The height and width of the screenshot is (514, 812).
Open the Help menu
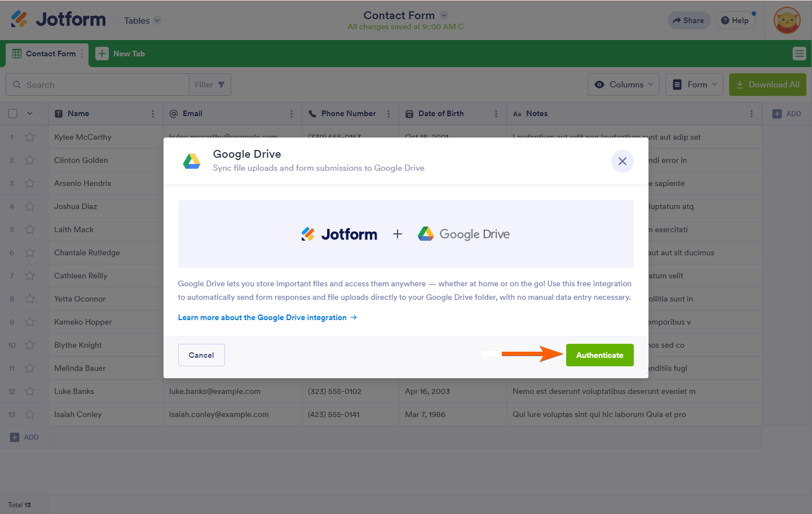(735, 20)
